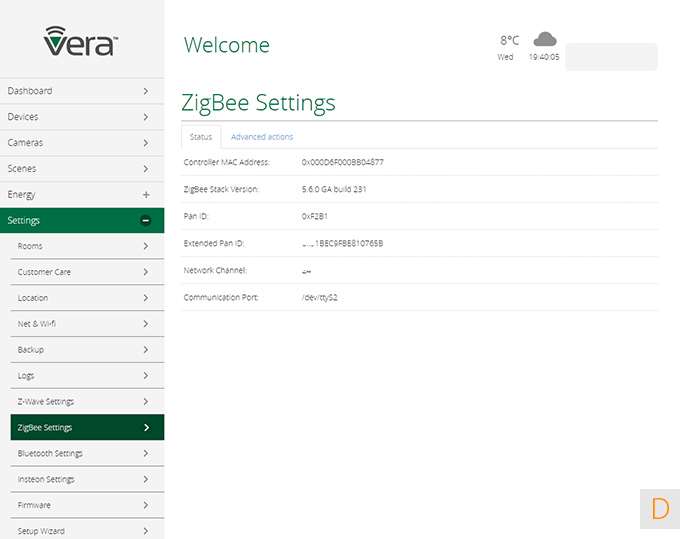Click the Vera logo
Screen dimensions: 690x539
[x=81, y=41]
